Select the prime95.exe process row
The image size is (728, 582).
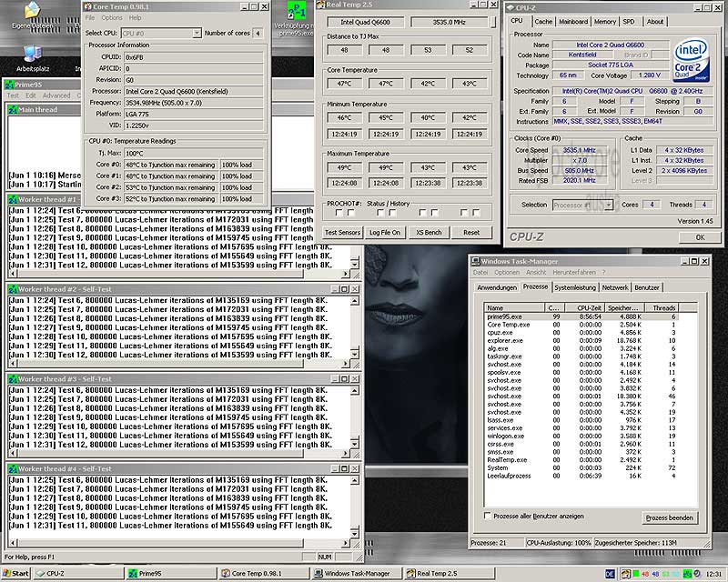(x=581, y=317)
